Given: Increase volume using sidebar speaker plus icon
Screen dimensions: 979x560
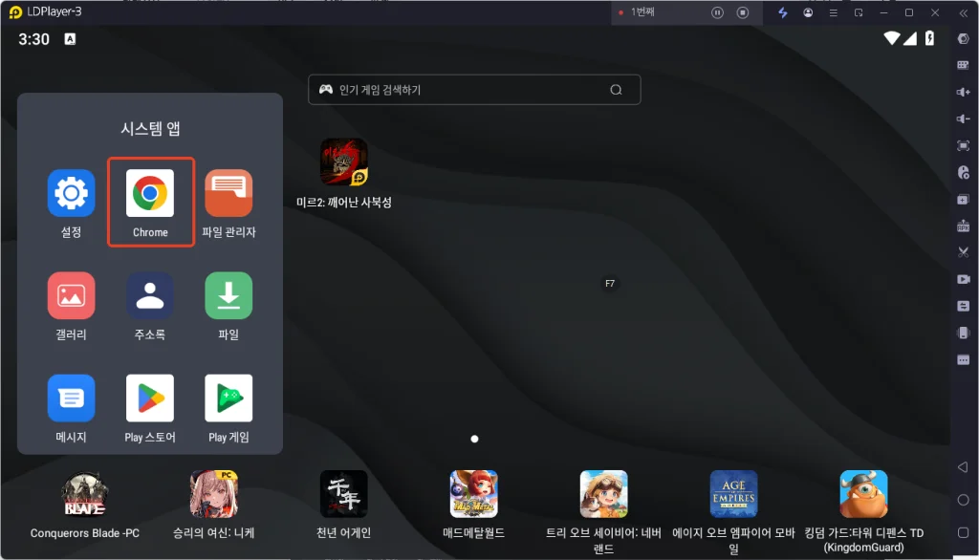Looking at the screenshot, I should tap(964, 92).
